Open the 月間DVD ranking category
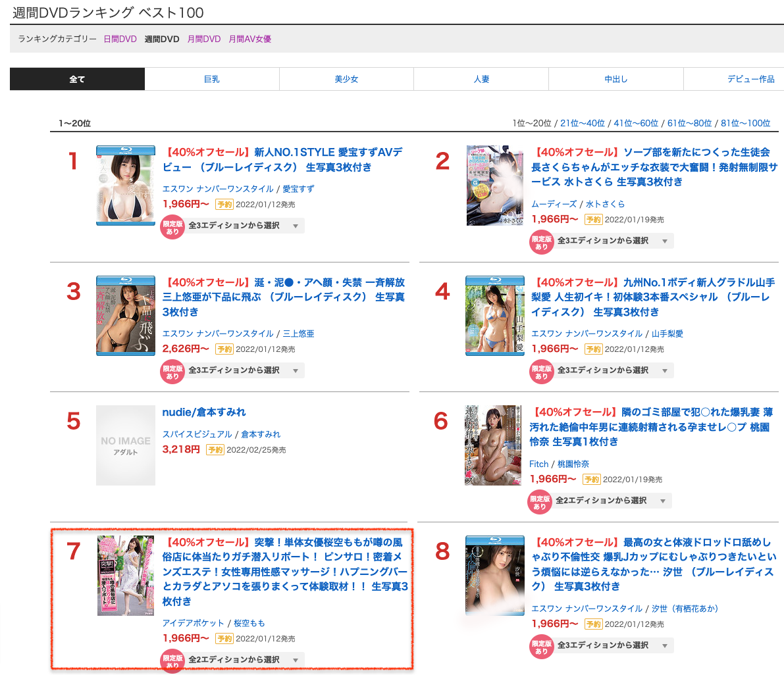 point(204,39)
